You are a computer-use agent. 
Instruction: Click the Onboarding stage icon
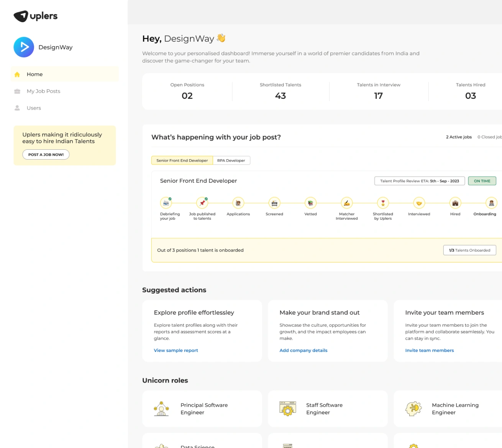(x=491, y=203)
